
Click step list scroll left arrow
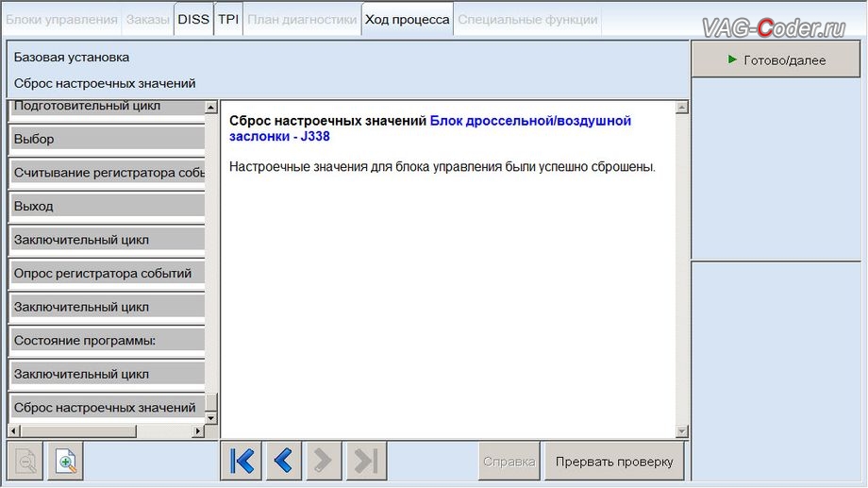point(14,430)
